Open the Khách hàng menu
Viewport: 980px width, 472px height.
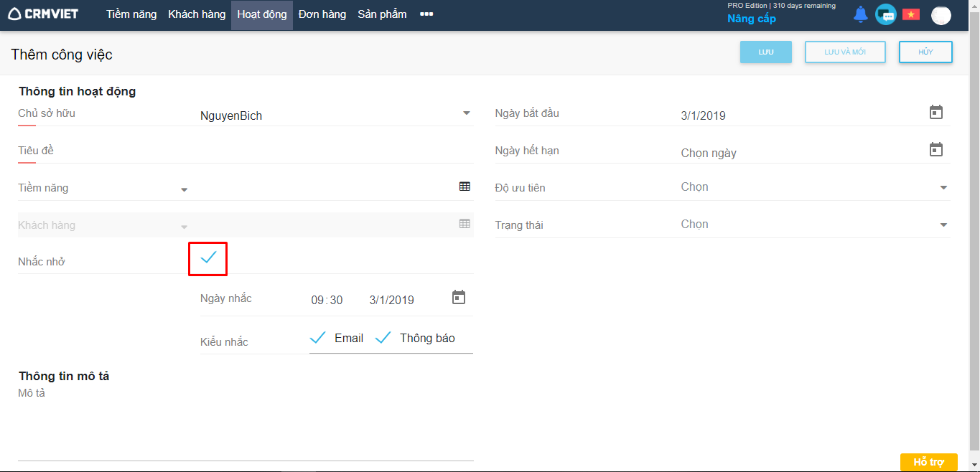click(197, 14)
